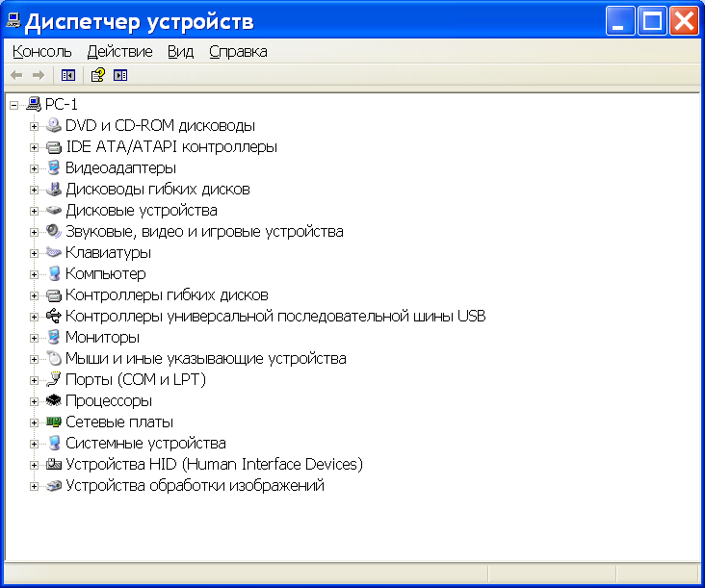
Task: Select the Мониторы label
Action: (x=102, y=338)
